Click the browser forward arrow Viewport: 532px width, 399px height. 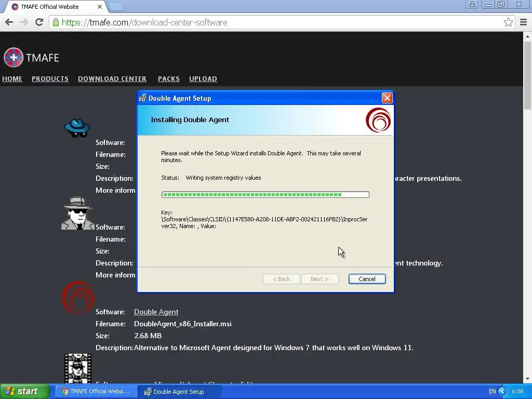24,22
